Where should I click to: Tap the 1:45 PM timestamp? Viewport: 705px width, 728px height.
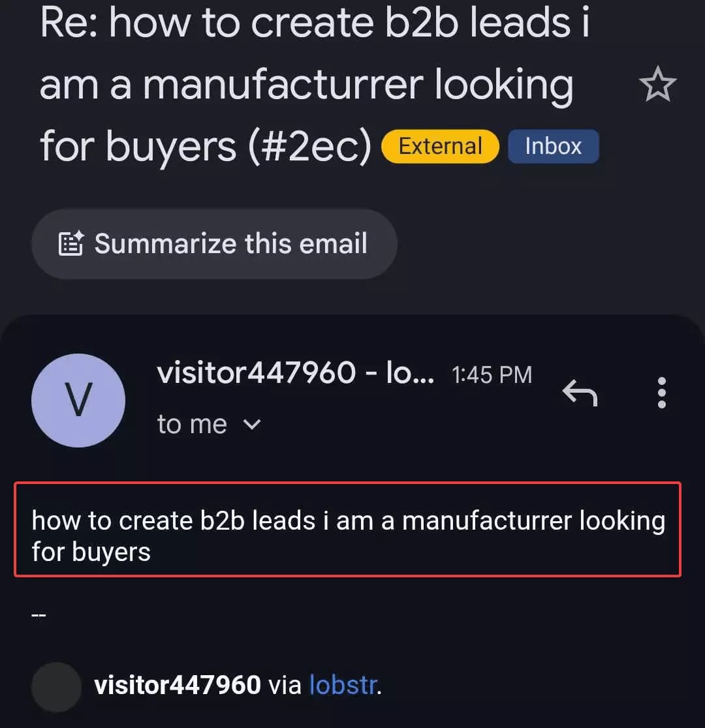(492, 374)
